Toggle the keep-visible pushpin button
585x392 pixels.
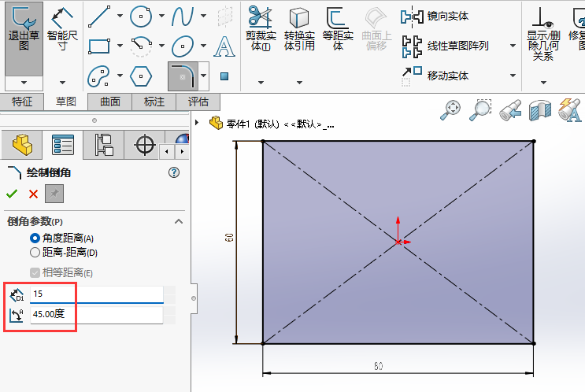pyautogui.click(x=54, y=194)
